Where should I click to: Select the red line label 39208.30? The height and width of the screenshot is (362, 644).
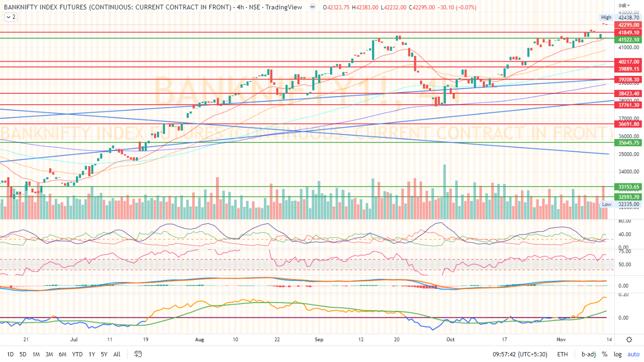tap(628, 80)
